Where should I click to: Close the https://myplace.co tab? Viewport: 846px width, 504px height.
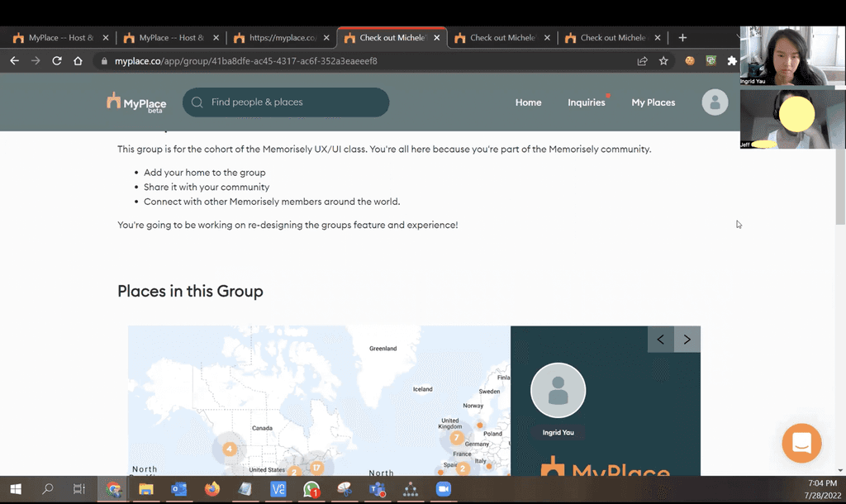pyautogui.click(x=326, y=38)
